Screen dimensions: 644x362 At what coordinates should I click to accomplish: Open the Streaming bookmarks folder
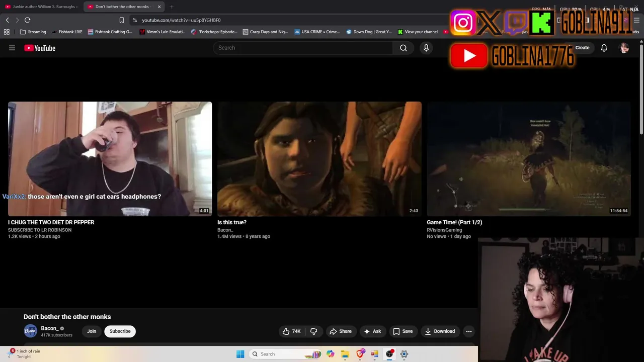click(33, 32)
